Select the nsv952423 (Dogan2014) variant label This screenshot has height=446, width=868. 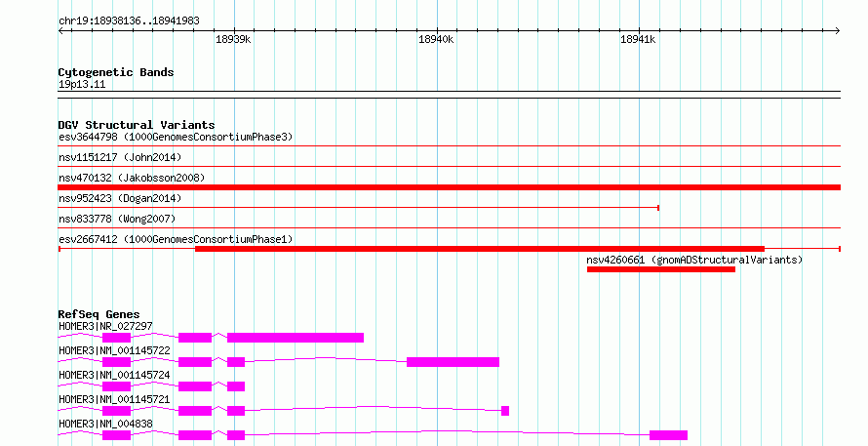point(120,198)
